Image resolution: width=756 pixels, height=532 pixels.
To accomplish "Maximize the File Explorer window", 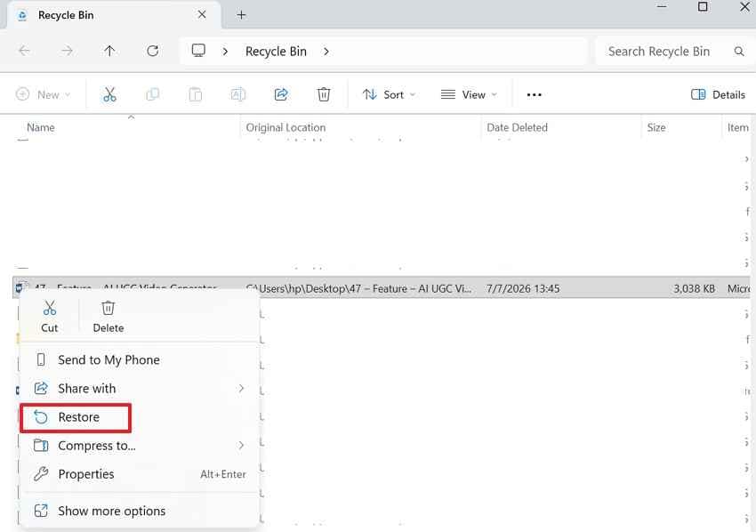I will tap(703, 7).
